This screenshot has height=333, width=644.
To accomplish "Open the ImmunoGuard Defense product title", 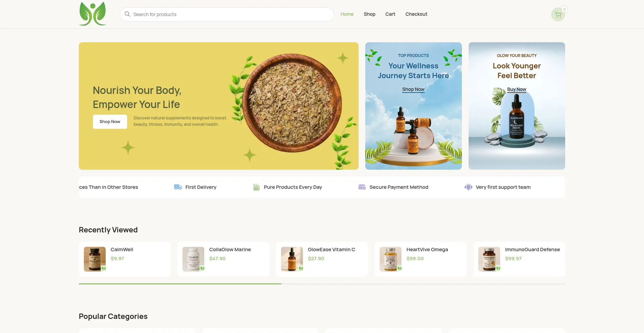I will (x=532, y=249).
